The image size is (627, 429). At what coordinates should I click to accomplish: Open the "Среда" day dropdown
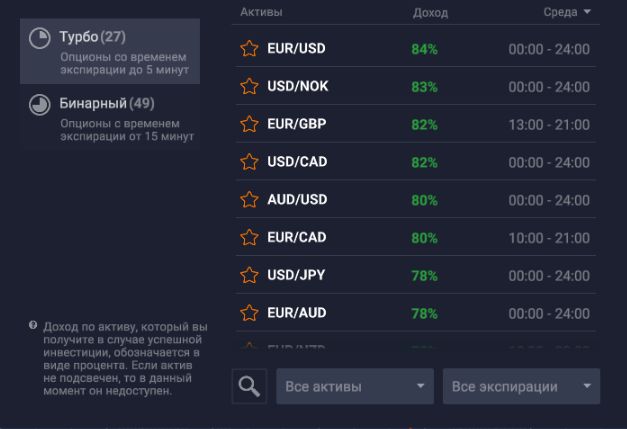(567, 12)
